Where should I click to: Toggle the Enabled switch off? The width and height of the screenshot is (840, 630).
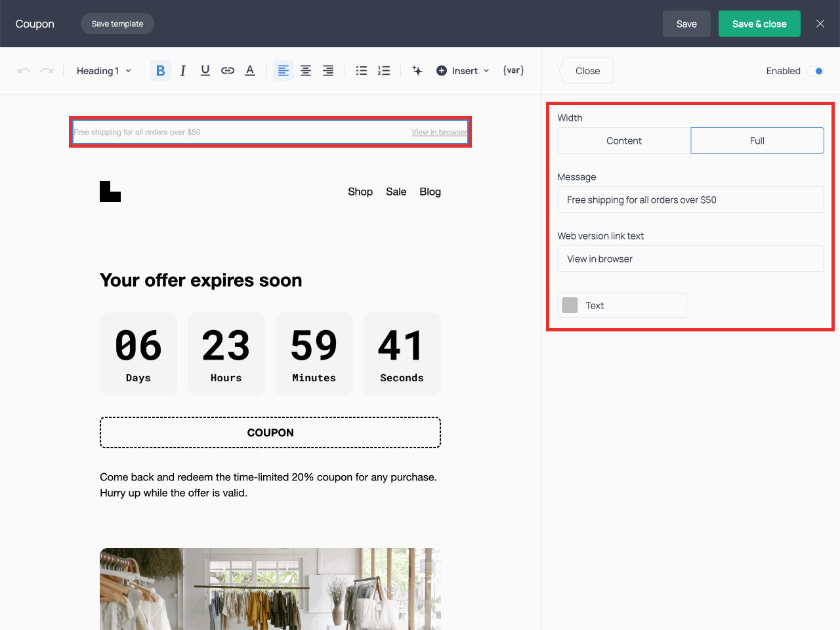click(815, 71)
